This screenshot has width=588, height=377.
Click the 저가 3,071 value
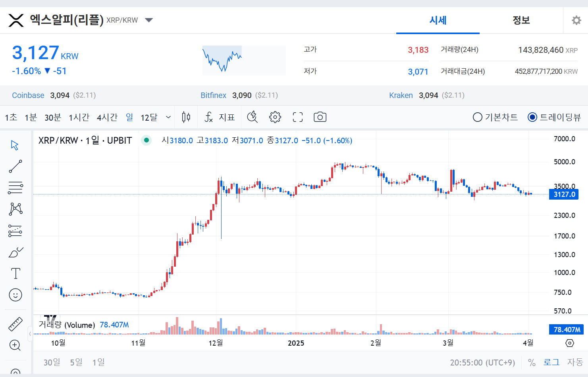[x=418, y=72]
